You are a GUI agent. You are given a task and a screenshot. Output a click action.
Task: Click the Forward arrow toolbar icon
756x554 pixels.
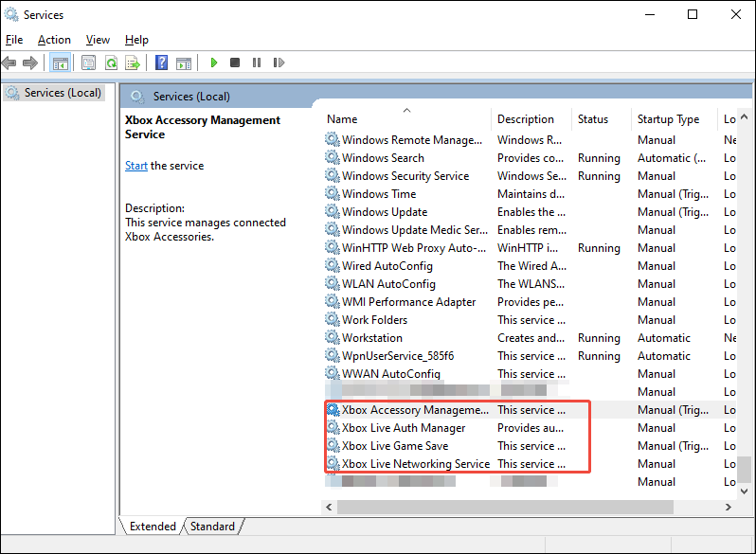(30, 63)
